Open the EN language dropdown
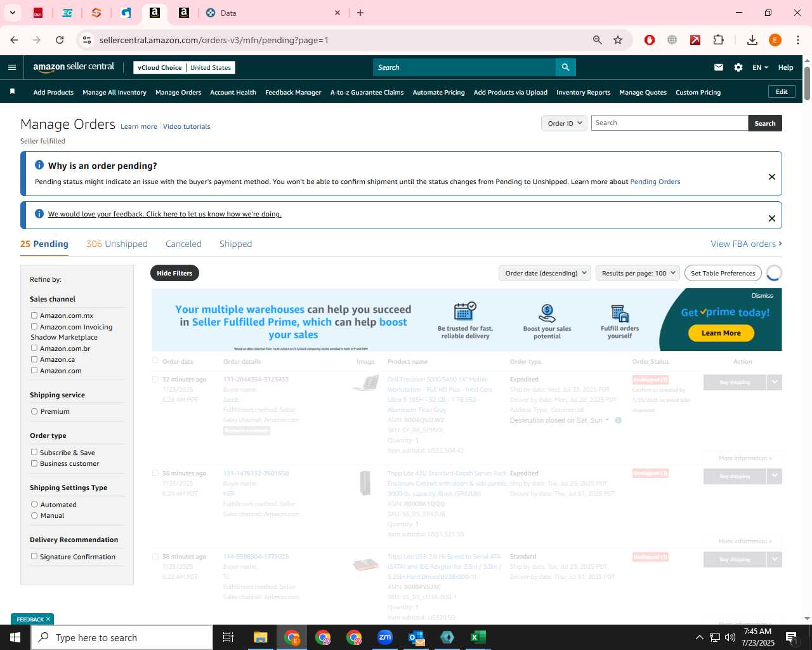The width and height of the screenshot is (812, 650). (x=760, y=67)
